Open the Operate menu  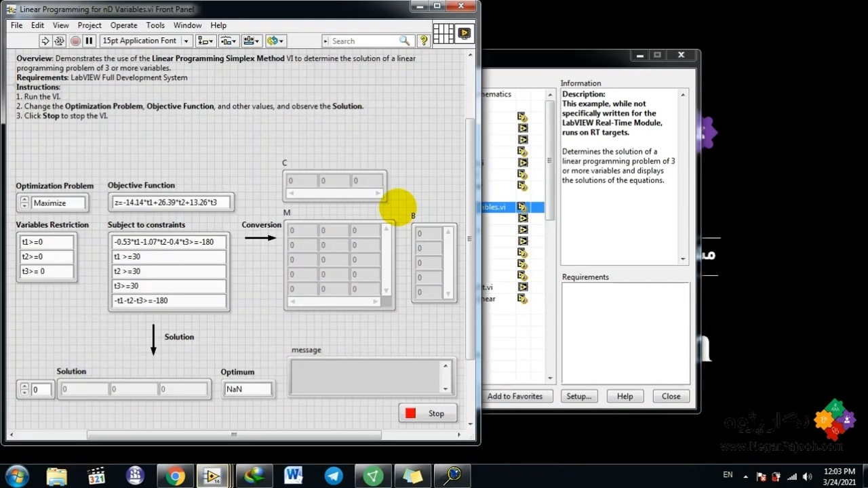(x=123, y=25)
